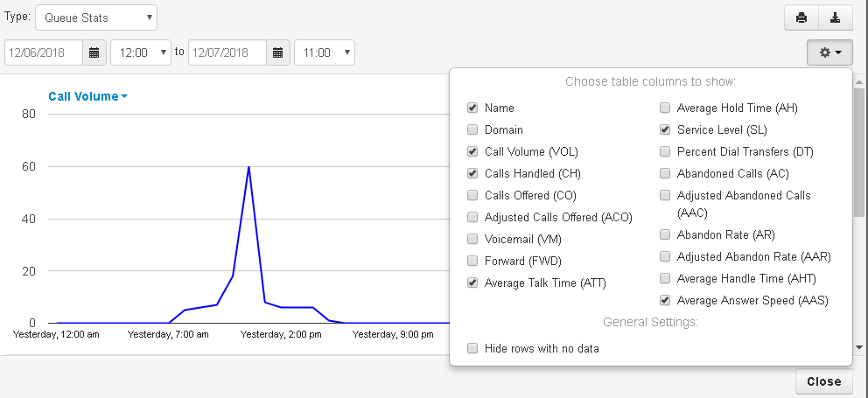This screenshot has height=398, width=868.
Task: Click the download export icon
Action: tap(836, 17)
